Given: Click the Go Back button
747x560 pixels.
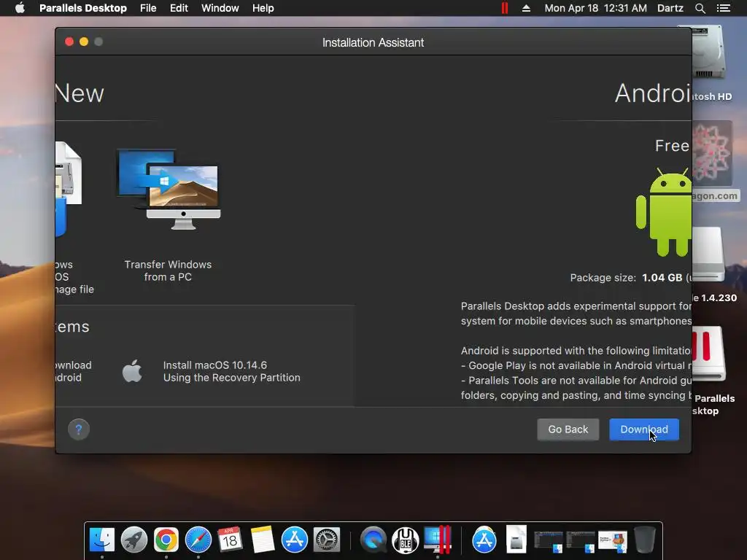Looking at the screenshot, I should (568, 429).
